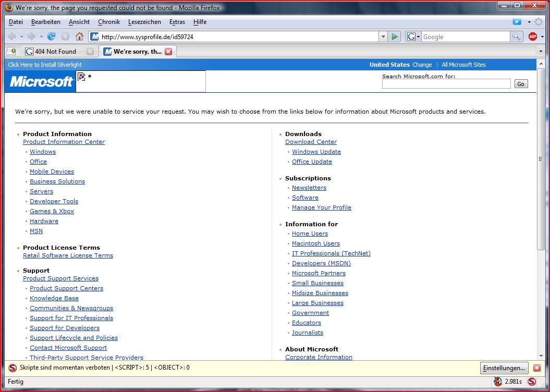Click the Newsletters link
550x392 pixels.
coord(309,188)
